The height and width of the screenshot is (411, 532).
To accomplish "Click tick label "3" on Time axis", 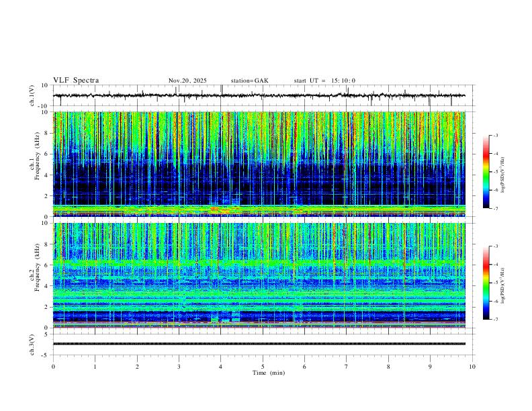I will click(x=179, y=367).
